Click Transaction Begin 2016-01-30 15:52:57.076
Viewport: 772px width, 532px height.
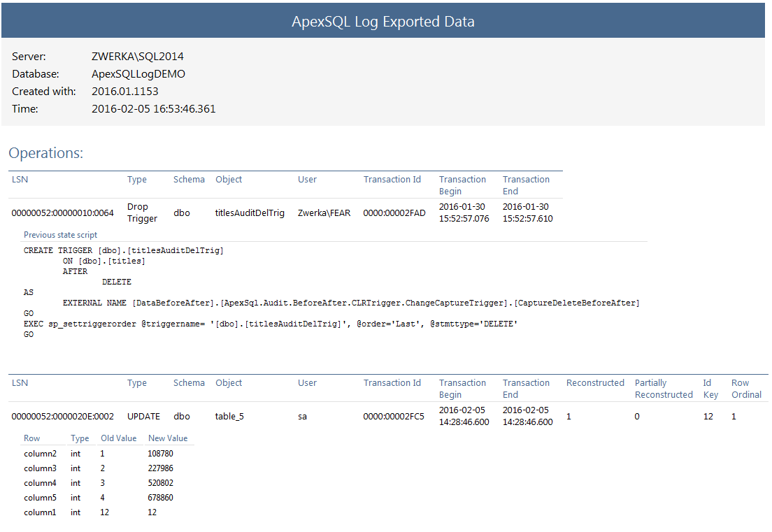[x=464, y=213]
